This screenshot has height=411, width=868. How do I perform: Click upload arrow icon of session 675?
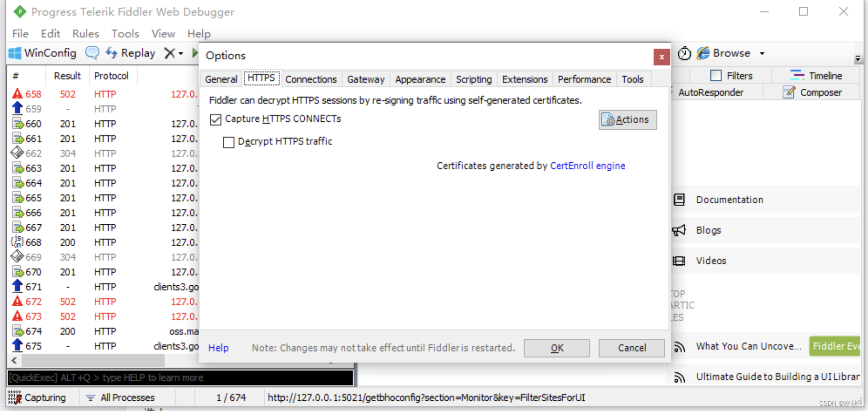[x=17, y=345]
